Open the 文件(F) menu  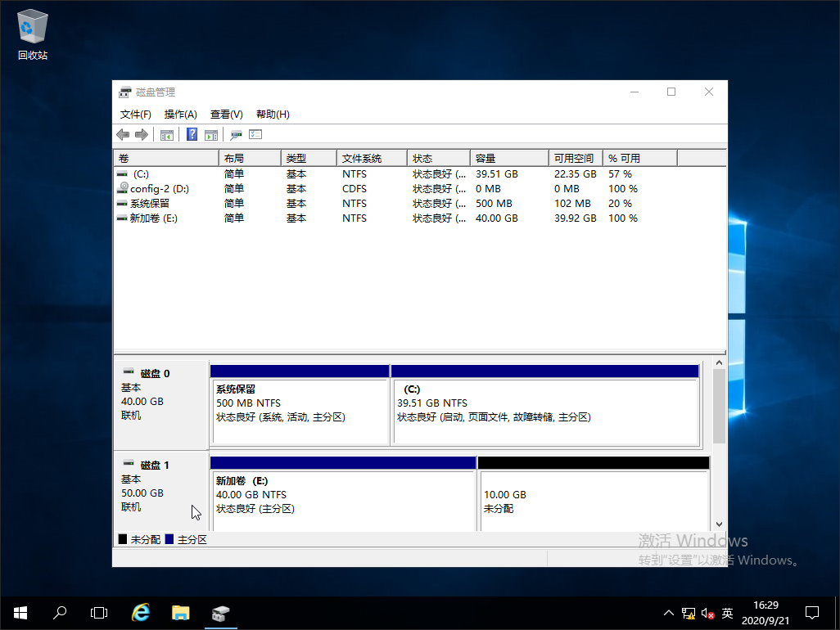point(136,115)
